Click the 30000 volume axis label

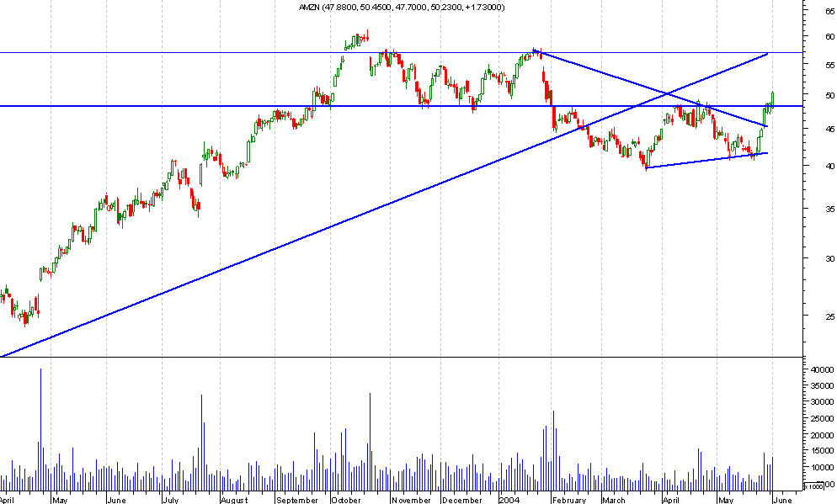coord(822,402)
